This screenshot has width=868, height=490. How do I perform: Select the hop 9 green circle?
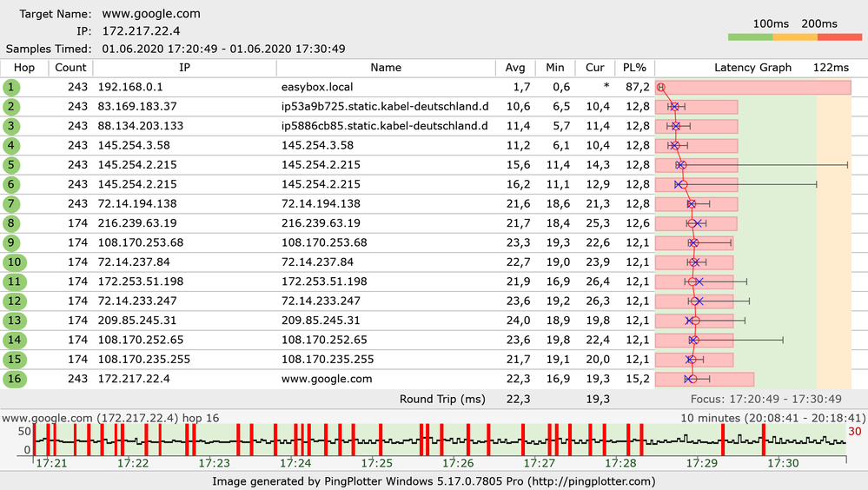tap(11, 242)
